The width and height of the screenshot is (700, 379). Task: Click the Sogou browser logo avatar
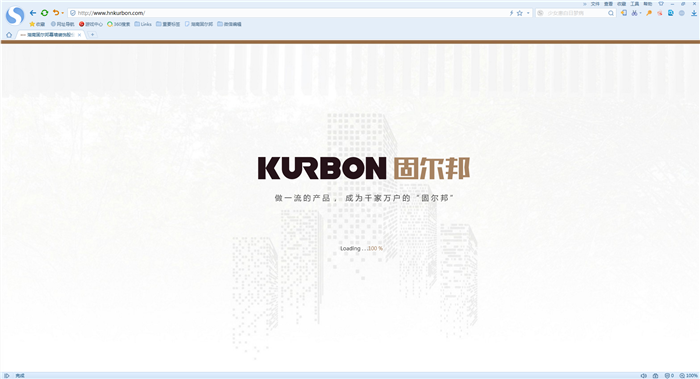pos(15,15)
